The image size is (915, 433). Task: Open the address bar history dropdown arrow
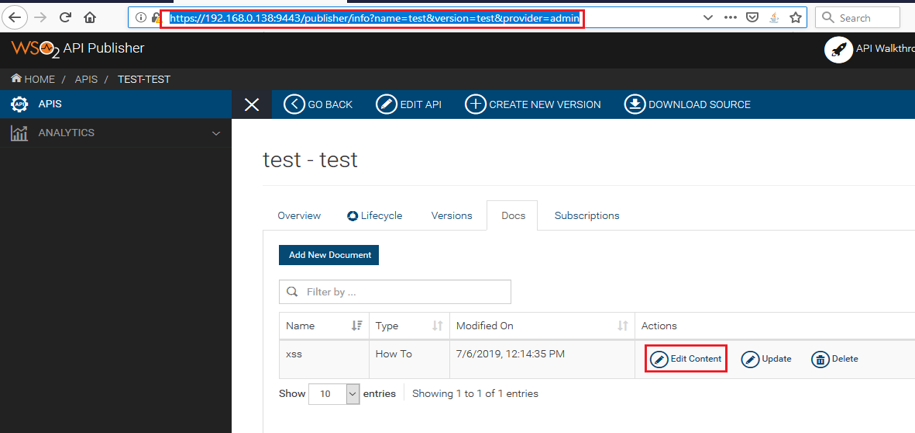coord(708,18)
